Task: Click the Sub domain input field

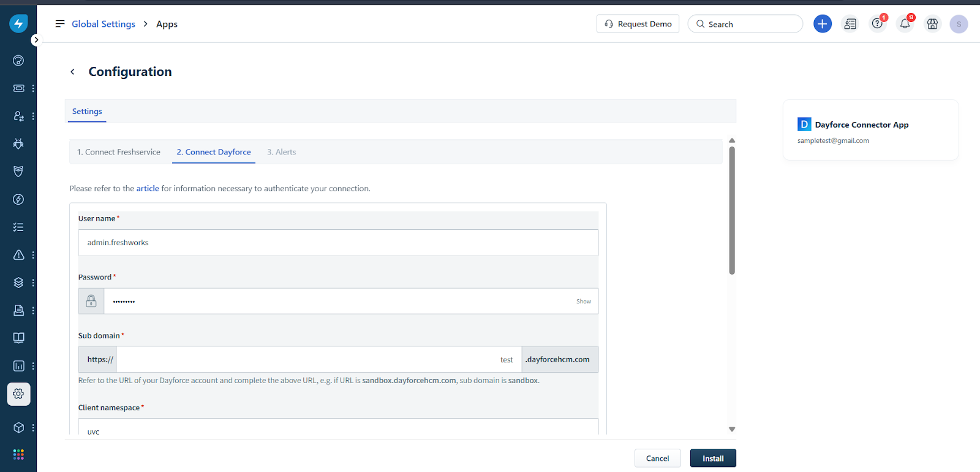Action: tap(318, 360)
